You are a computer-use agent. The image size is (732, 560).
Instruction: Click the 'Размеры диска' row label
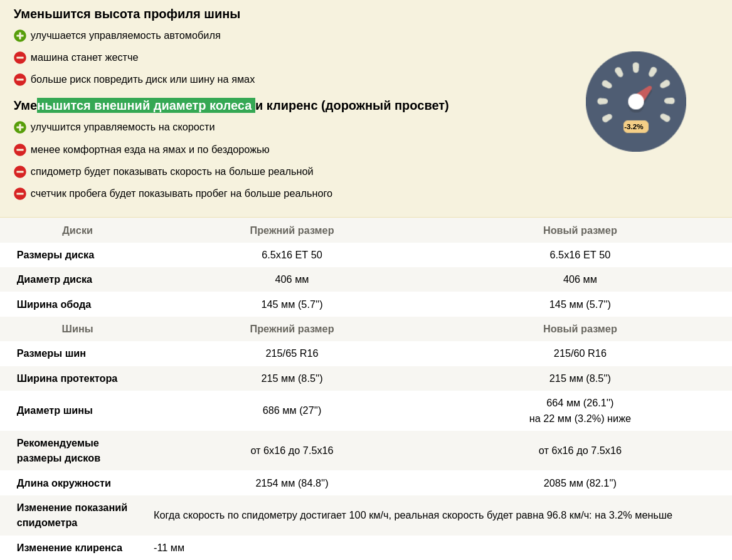pyautogui.click(x=56, y=255)
